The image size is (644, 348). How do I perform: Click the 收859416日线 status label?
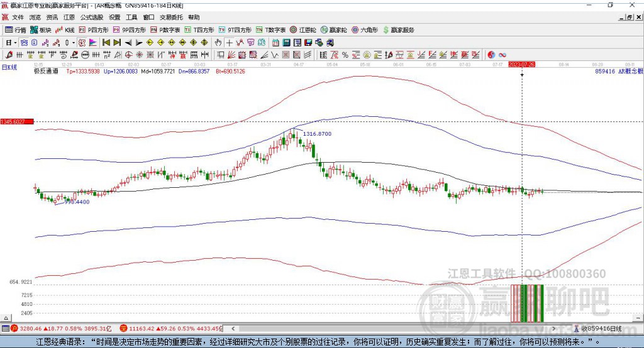602,329
